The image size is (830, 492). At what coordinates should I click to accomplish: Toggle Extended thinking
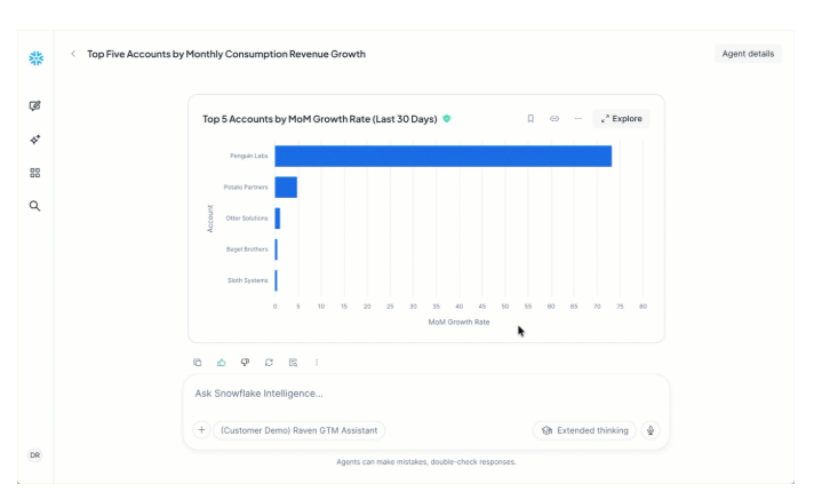pos(585,430)
